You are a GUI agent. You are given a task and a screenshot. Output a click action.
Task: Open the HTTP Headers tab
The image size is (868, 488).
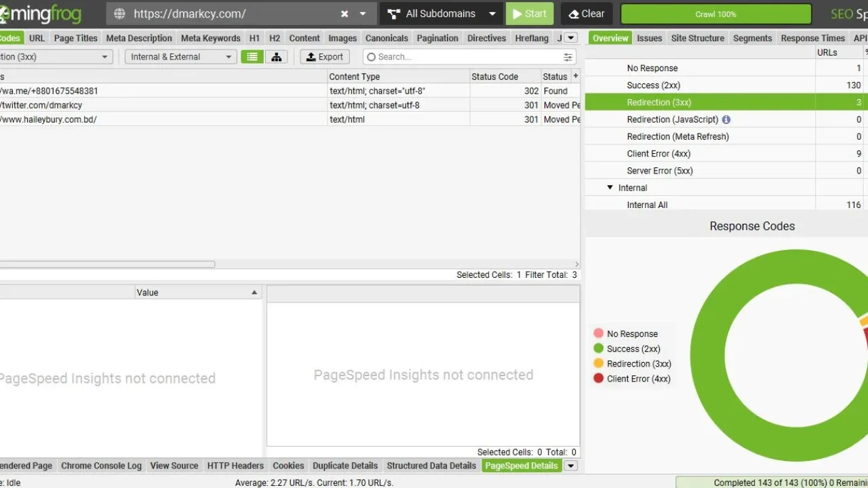coord(235,466)
